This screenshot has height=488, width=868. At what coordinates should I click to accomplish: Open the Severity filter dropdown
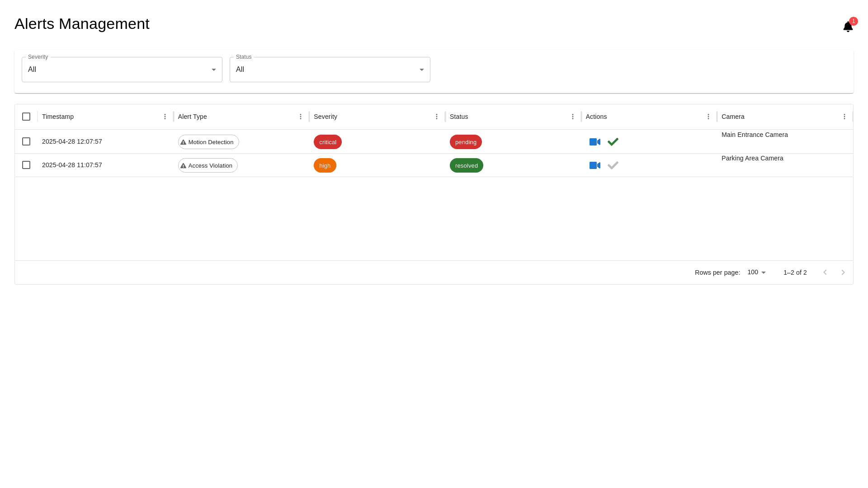click(122, 70)
